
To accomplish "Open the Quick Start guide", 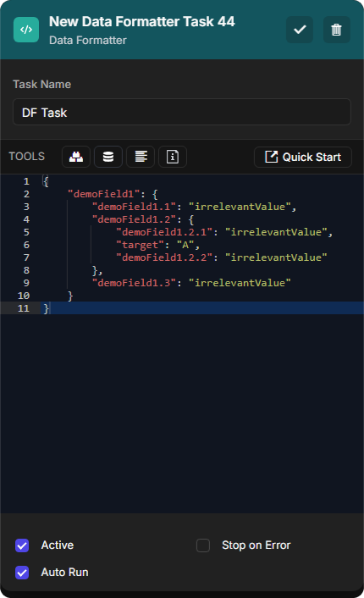I will (x=303, y=157).
